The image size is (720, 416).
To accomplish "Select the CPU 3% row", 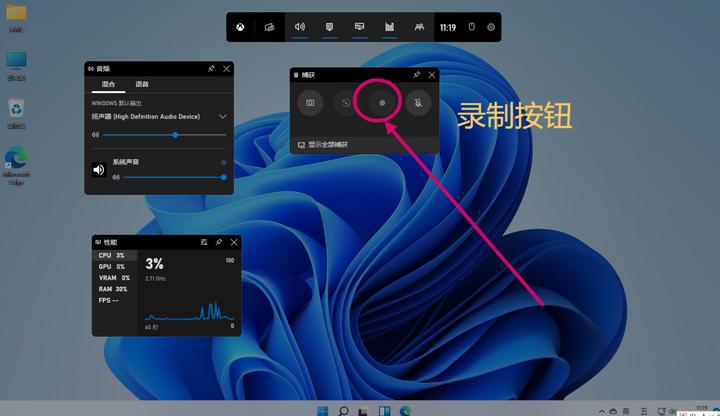I will [115, 255].
